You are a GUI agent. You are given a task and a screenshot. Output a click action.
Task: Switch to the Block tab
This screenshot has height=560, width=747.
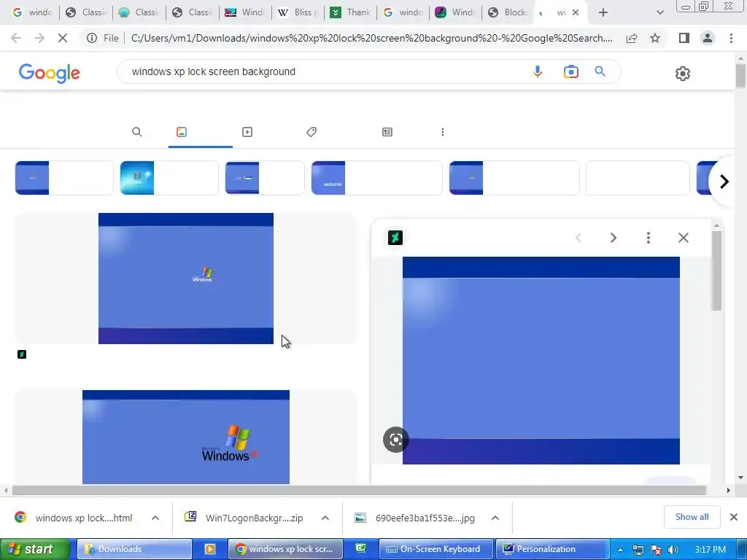click(508, 12)
